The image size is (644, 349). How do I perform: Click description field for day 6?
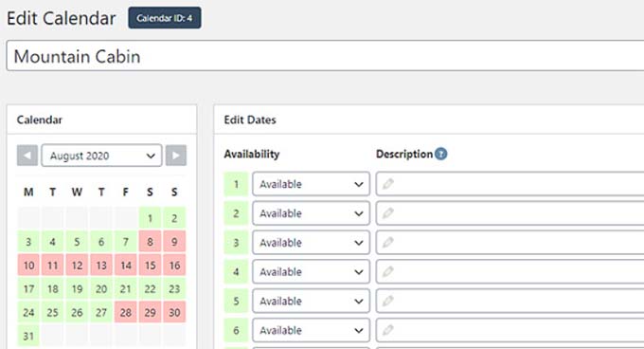tap(510, 330)
